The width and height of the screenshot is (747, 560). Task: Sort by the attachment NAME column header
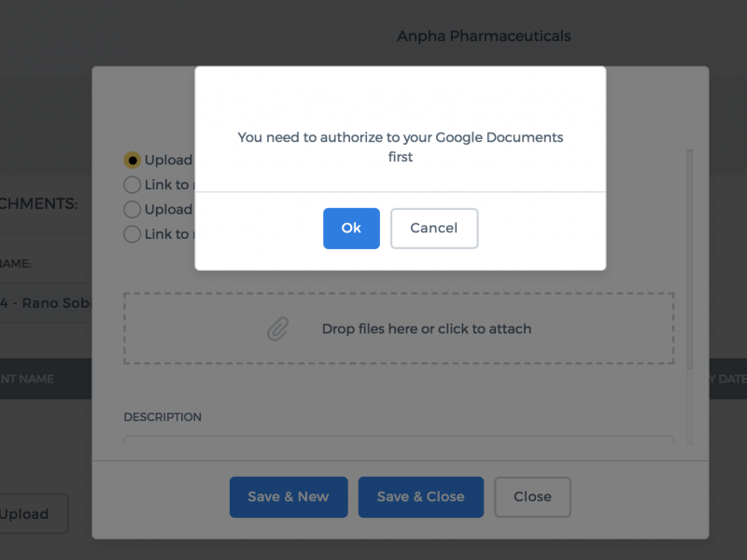click(27, 379)
